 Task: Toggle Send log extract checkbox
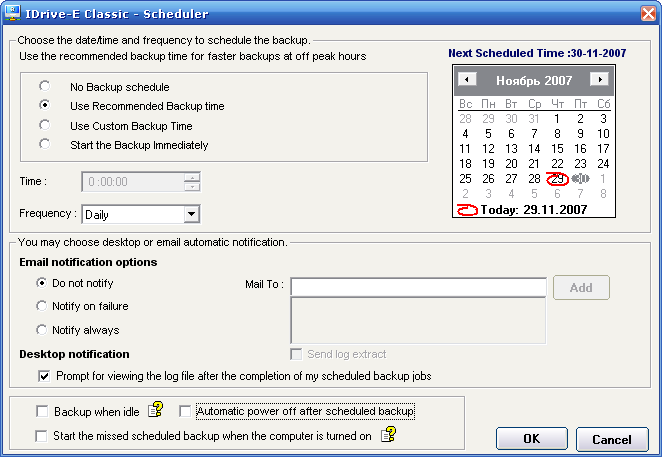tap(296, 354)
